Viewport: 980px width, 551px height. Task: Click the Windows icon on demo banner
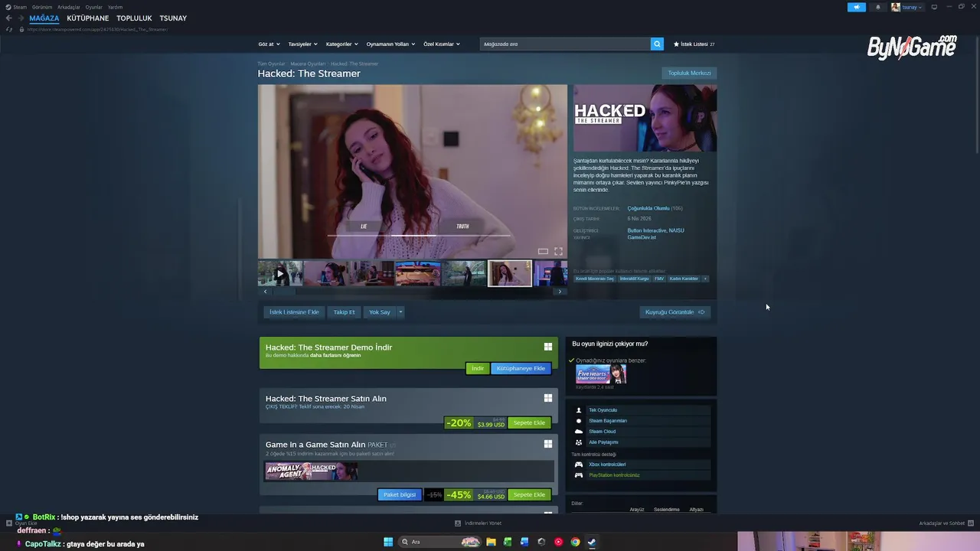[548, 347]
